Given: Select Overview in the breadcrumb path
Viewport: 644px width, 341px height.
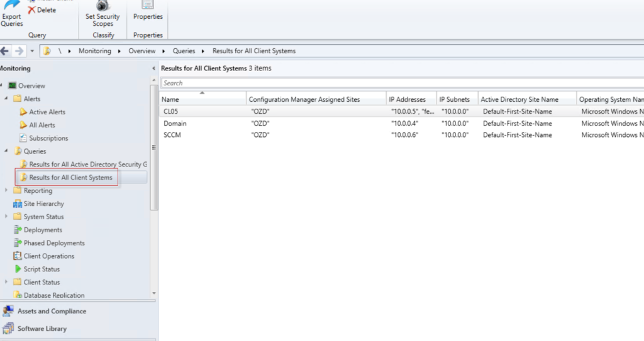Looking at the screenshot, I should pos(142,51).
